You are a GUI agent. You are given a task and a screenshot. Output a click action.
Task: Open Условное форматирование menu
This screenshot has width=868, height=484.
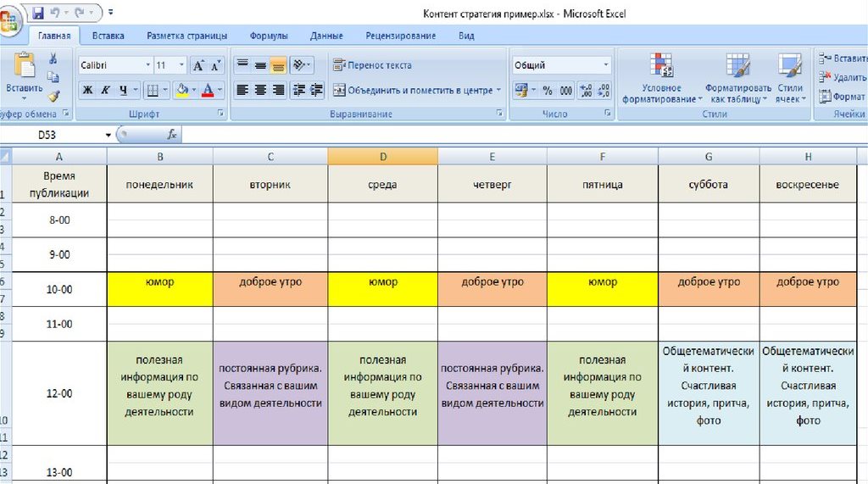661,77
